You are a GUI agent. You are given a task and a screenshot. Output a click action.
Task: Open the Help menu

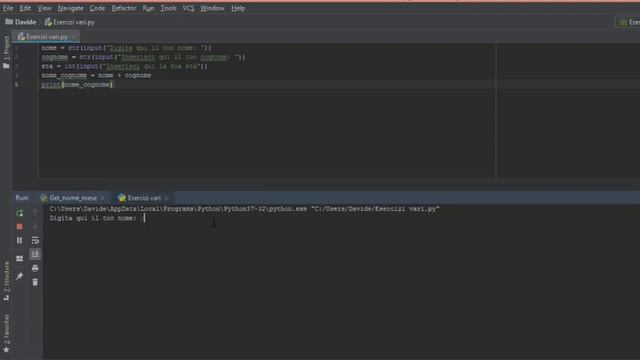[238, 8]
